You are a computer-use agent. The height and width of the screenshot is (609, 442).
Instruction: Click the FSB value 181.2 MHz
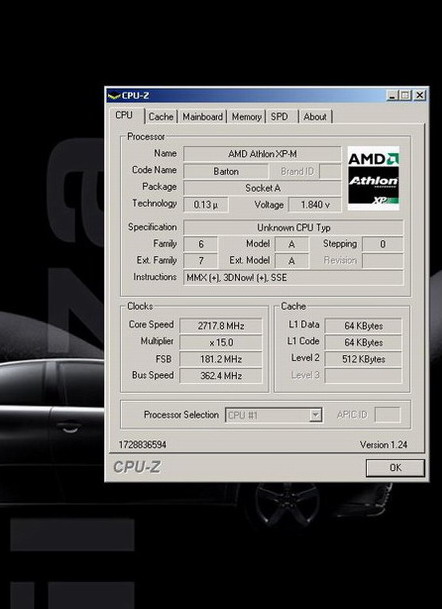(x=221, y=359)
